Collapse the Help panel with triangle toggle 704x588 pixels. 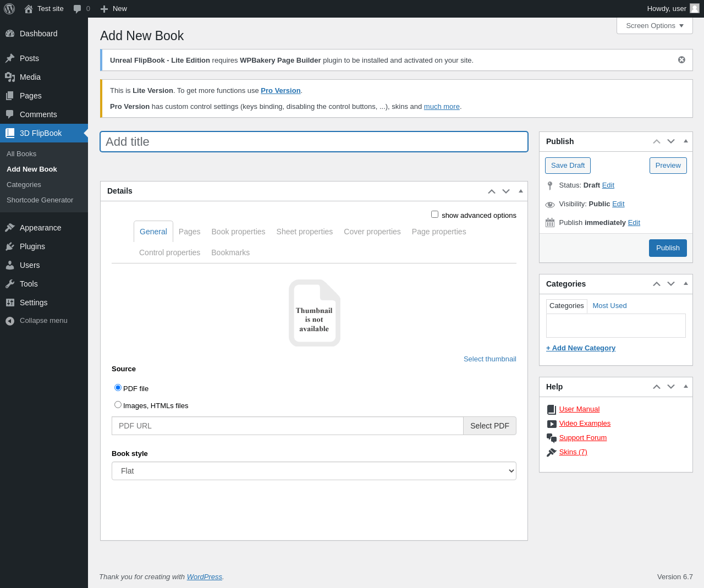click(x=685, y=387)
